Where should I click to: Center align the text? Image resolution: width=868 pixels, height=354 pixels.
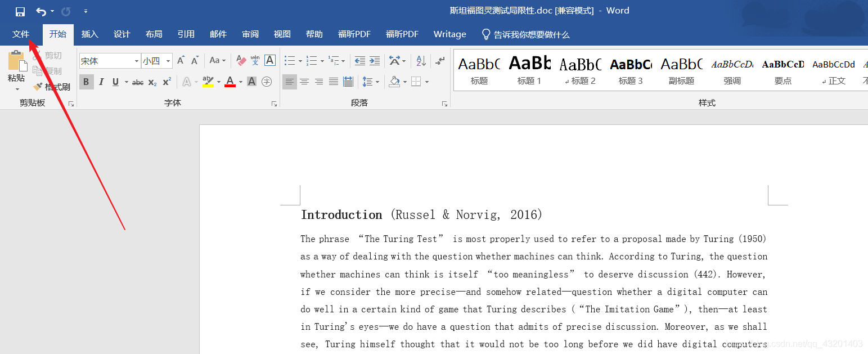click(x=304, y=82)
